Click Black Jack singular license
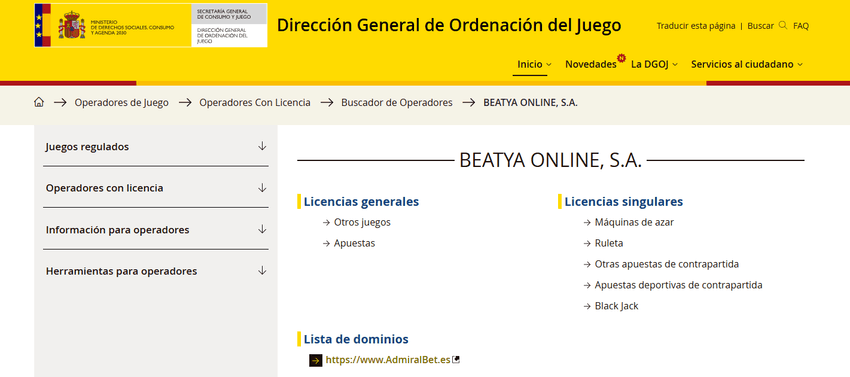850x377 pixels. pos(616,306)
